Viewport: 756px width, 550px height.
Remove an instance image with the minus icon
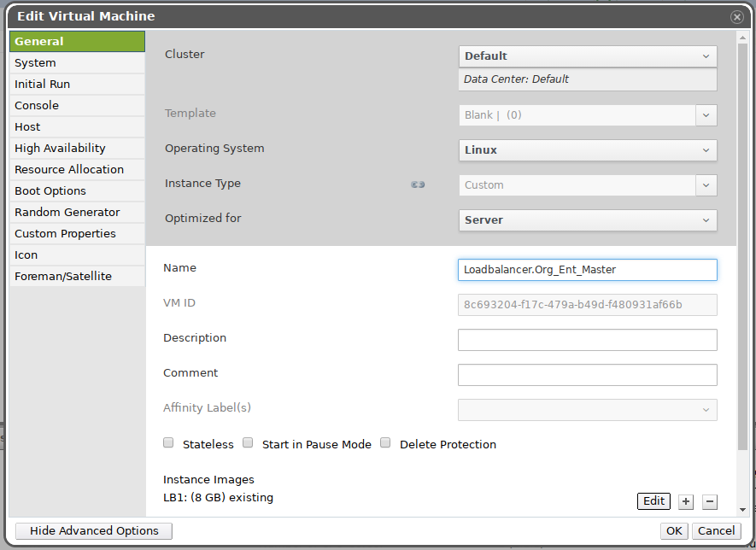coord(710,501)
